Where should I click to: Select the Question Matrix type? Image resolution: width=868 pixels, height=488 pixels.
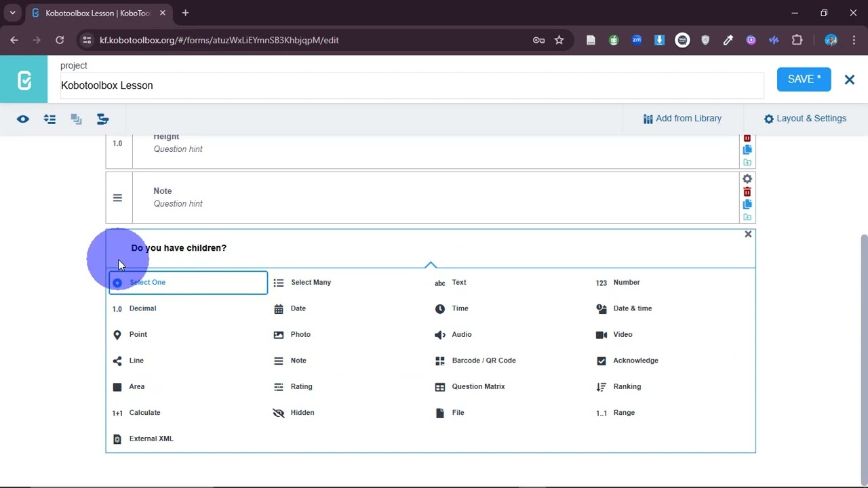470,387
